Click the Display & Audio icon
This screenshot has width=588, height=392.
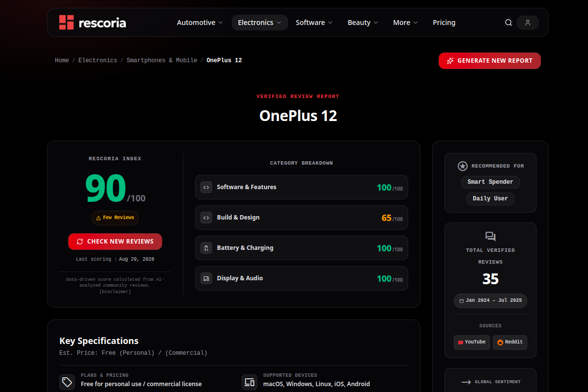(x=206, y=278)
